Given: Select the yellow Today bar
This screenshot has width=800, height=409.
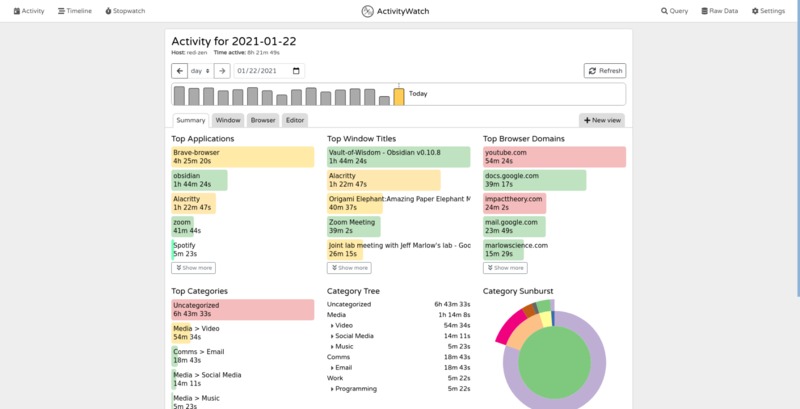Looking at the screenshot, I should pos(399,96).
